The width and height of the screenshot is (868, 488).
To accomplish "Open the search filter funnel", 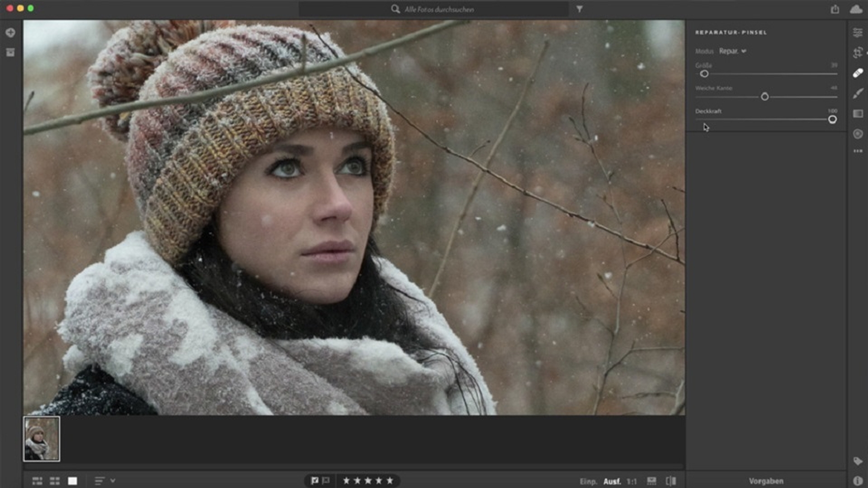I will [x=579, y=9].
